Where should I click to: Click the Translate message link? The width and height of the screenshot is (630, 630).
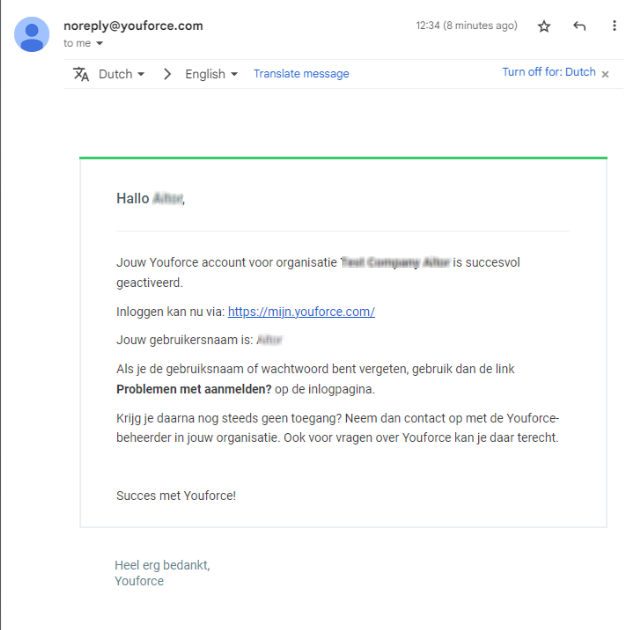301,74
